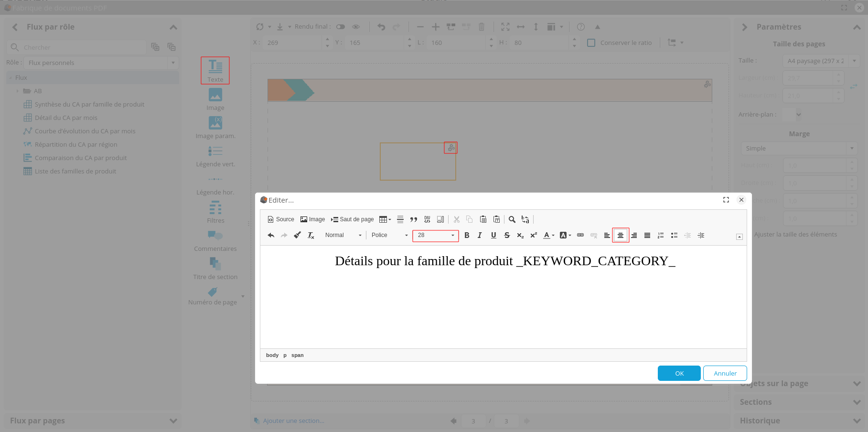The width and height of the screenshot is (868, 432).
Task: Click inside the editor text area
Action: (x=504, y=297)
